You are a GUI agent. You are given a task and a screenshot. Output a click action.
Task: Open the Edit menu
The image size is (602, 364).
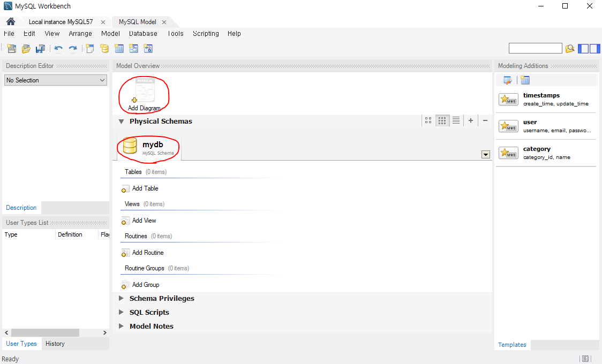[29, 33]
